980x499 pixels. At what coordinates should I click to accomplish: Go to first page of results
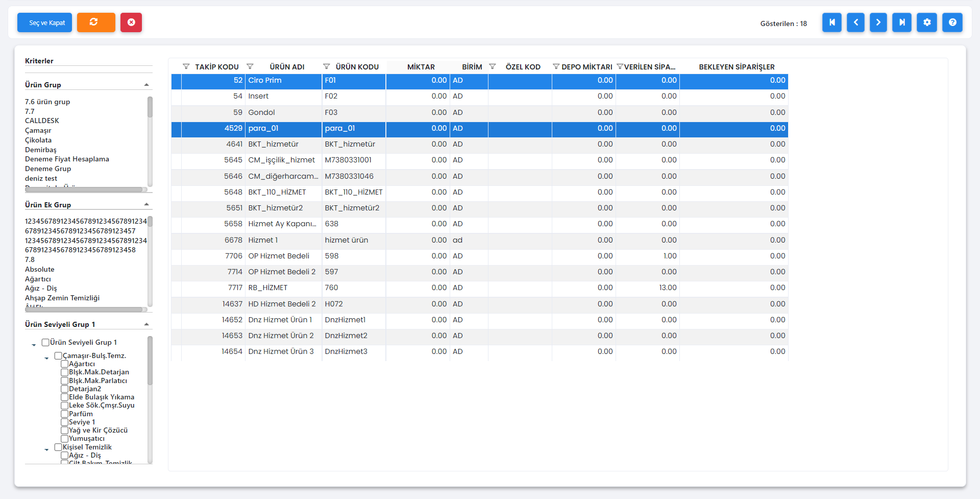tap(831, 22)
